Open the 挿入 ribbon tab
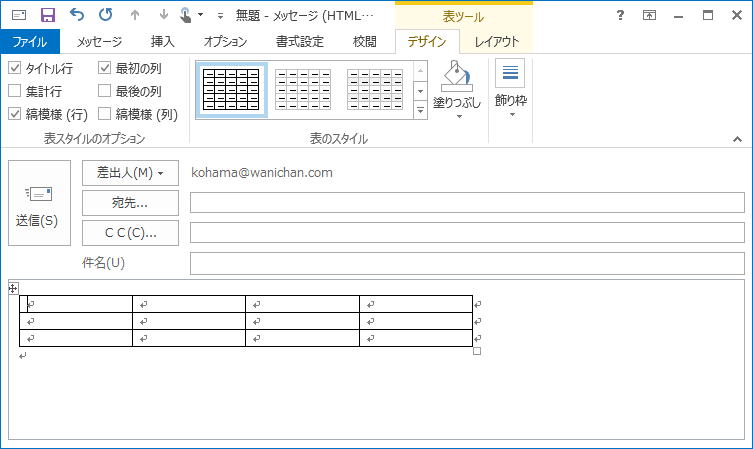 162,41
